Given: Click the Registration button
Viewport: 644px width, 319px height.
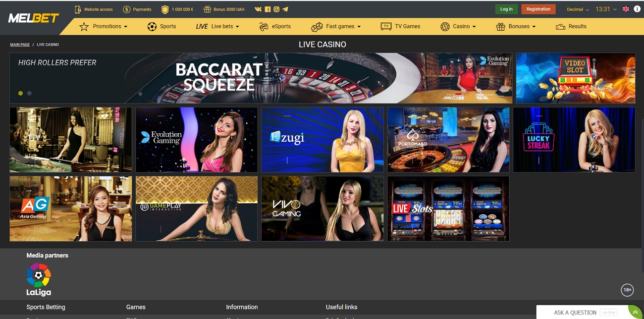Looking at the screenshot, I should click(x=538, y=9).
